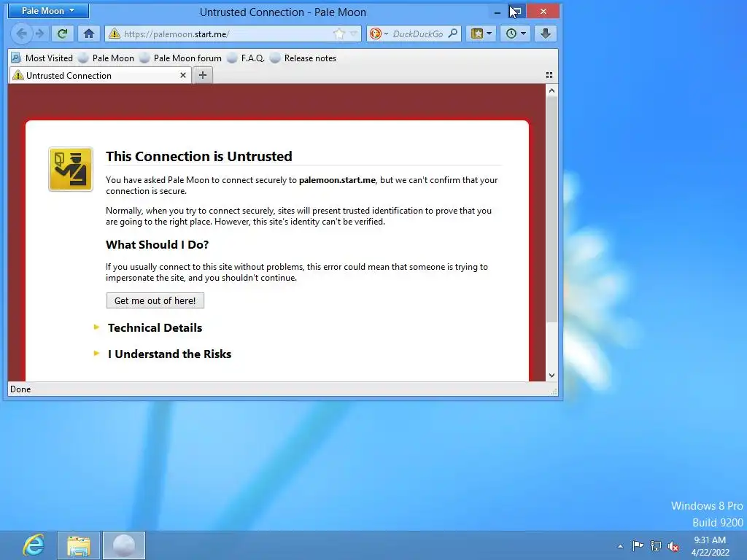
Task: Click Pale Moon taskbar button
Action: tap(124, 545)
